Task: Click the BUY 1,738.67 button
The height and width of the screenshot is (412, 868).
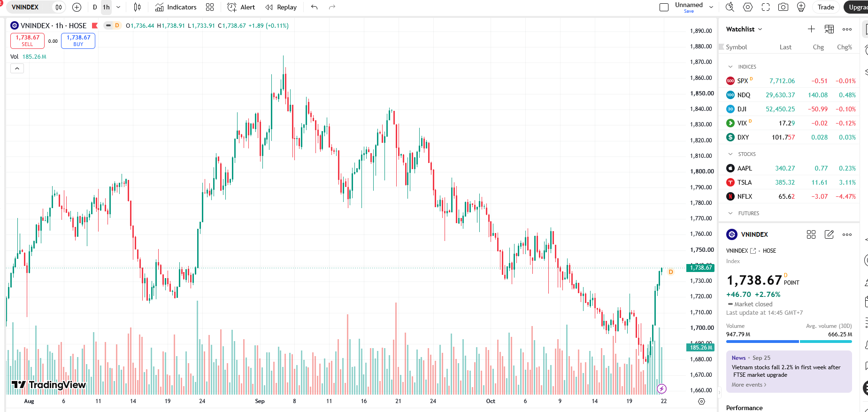Action: (x=78, y=41)
